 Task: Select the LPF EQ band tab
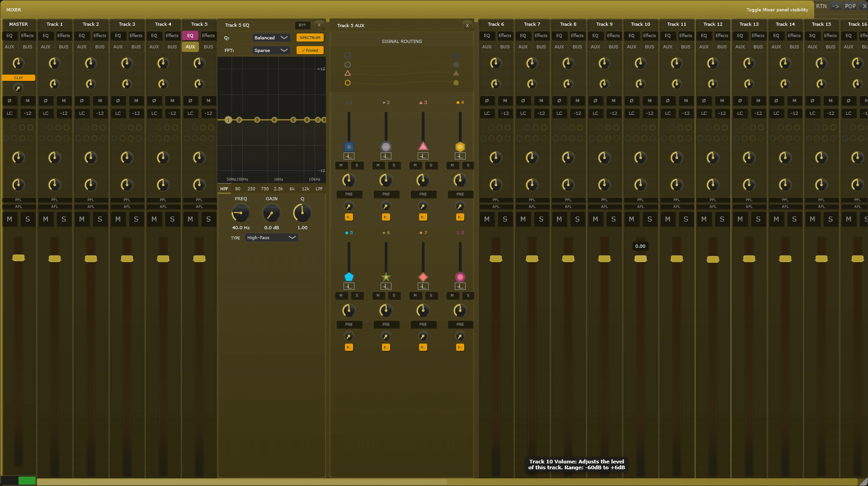click(319, 189)
